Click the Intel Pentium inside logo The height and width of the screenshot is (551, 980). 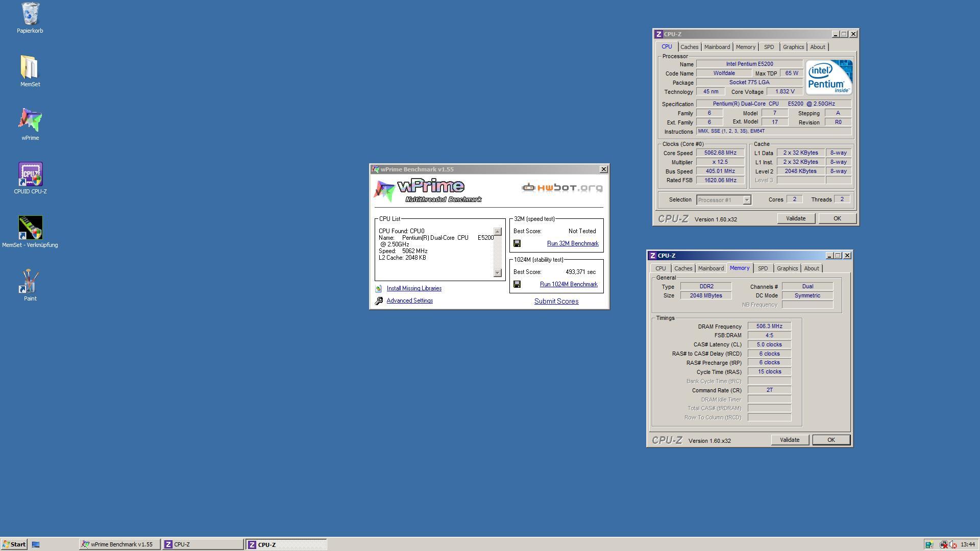[x=829, y=77]
